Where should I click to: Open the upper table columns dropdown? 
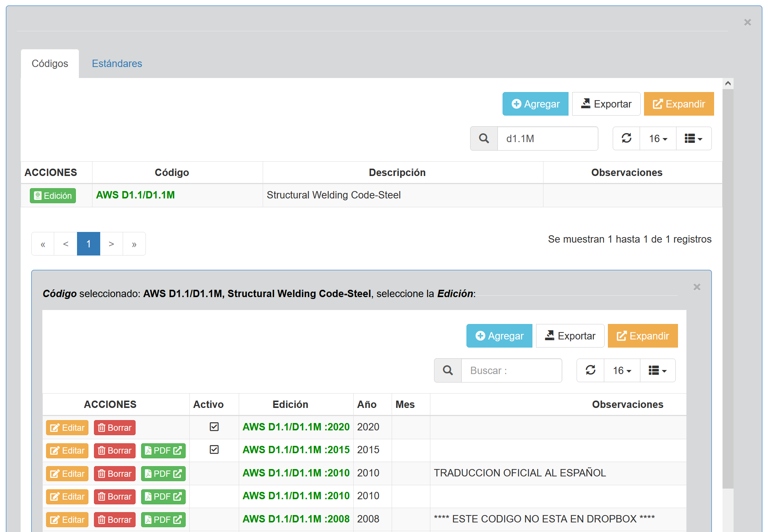(693, 138)
